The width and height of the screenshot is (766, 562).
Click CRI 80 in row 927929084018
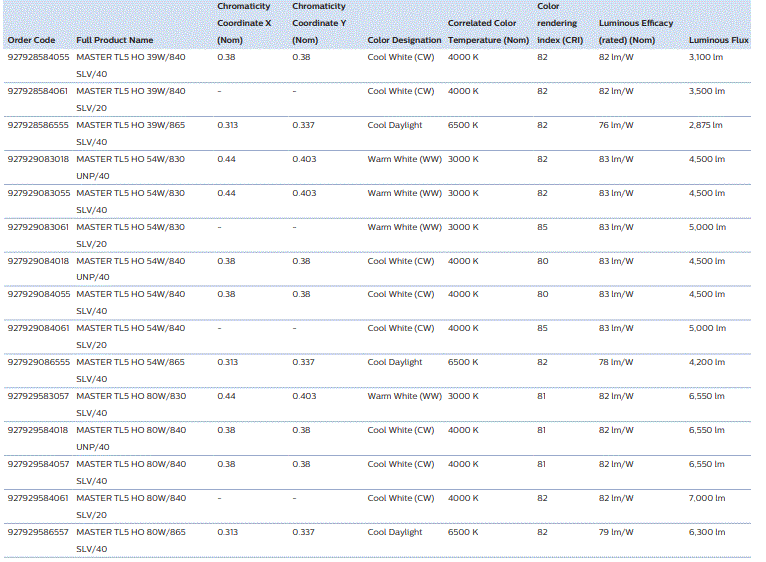543,261
